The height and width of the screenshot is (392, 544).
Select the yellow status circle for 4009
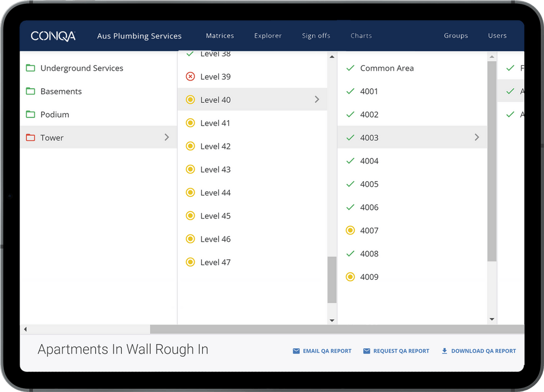pos(351,277)
